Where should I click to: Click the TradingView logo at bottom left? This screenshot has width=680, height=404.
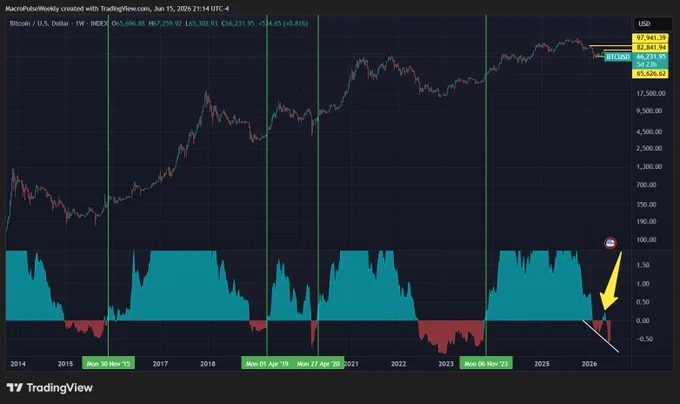(49, 388)
